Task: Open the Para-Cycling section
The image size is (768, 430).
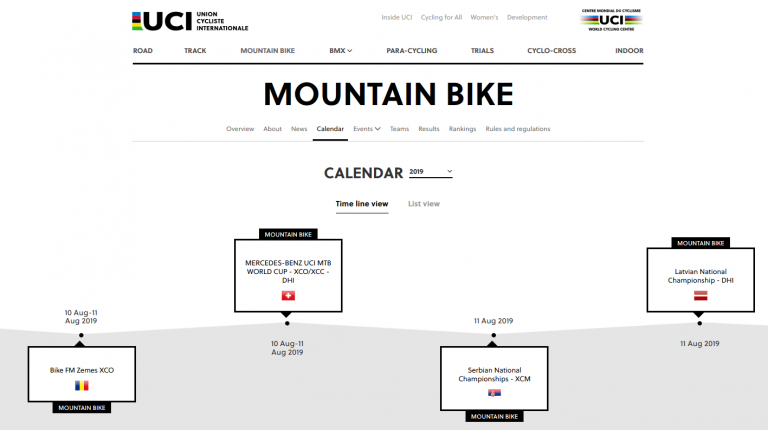Action: [411, 50]
